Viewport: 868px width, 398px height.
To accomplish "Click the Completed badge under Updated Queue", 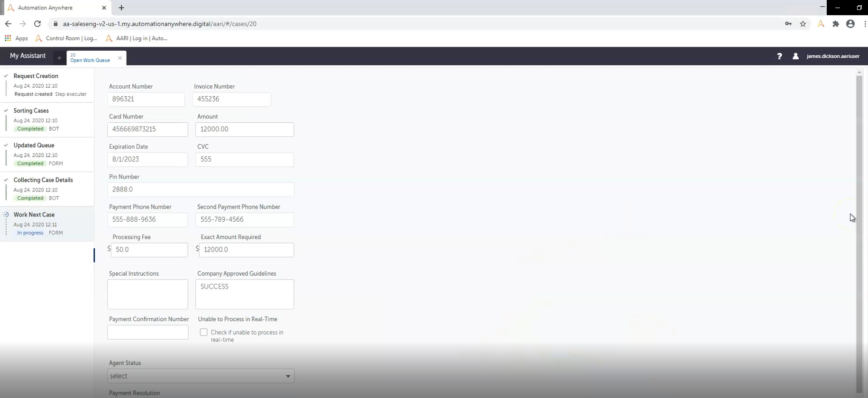I will tap(30, 163).
